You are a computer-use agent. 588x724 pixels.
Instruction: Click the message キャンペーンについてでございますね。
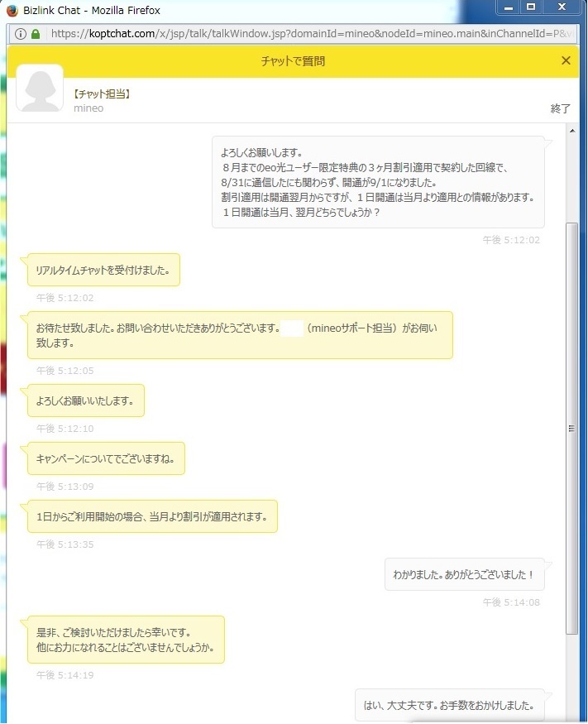coord(106,458)
